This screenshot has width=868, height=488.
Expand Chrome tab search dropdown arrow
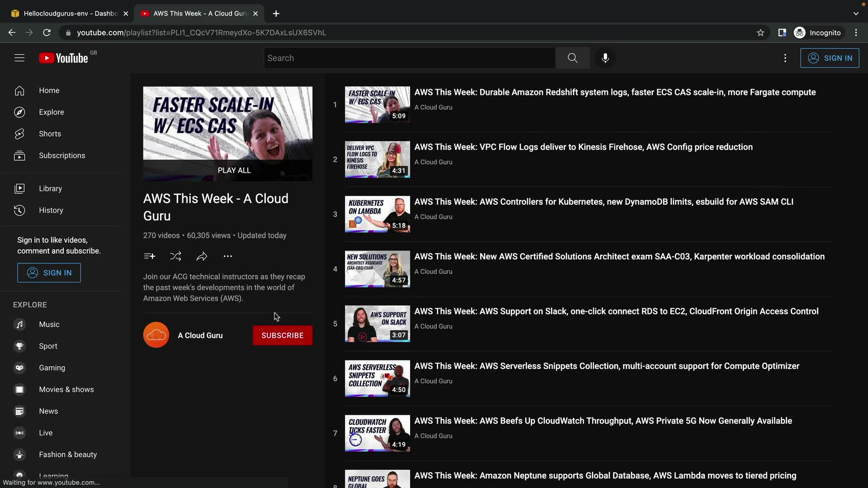(x=856, y=14)
